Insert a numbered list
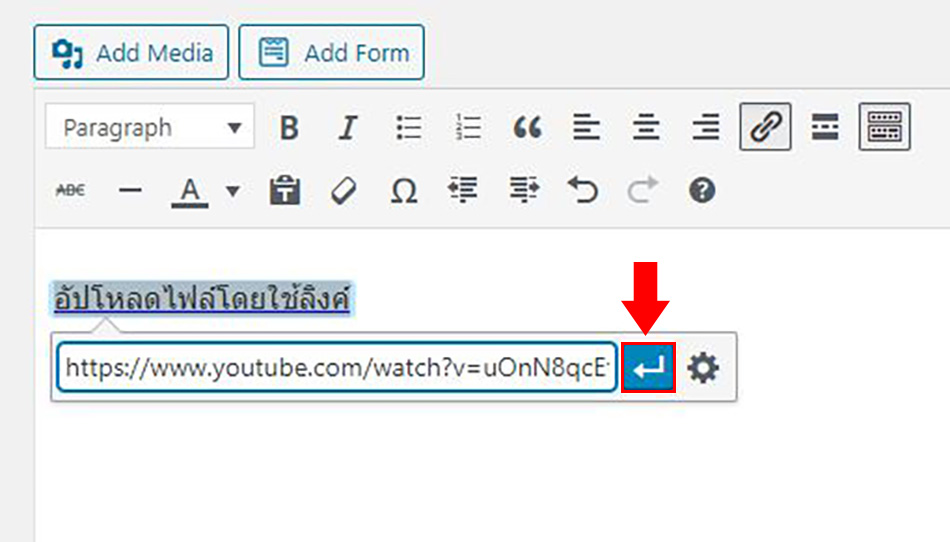The height and width of the screenshot is (542, 950). pyautogui.click(x=468, y=127)
